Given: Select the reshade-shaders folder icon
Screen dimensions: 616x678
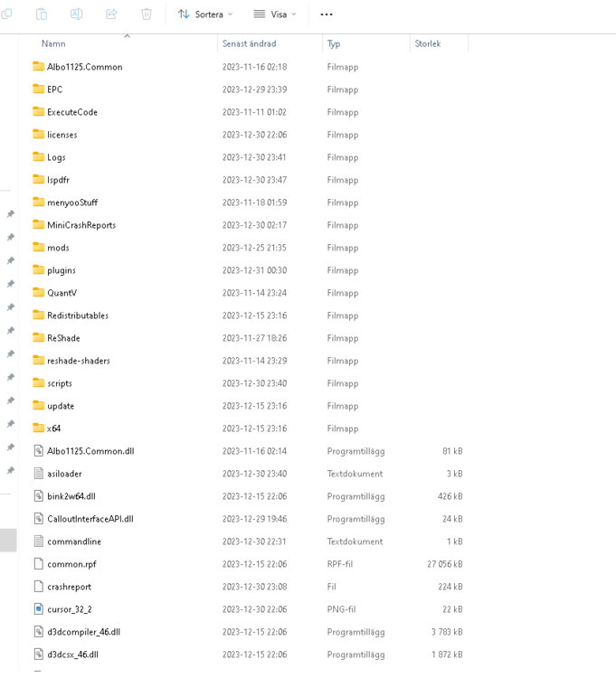Looking at the screenshot, I should pos(39,360).
